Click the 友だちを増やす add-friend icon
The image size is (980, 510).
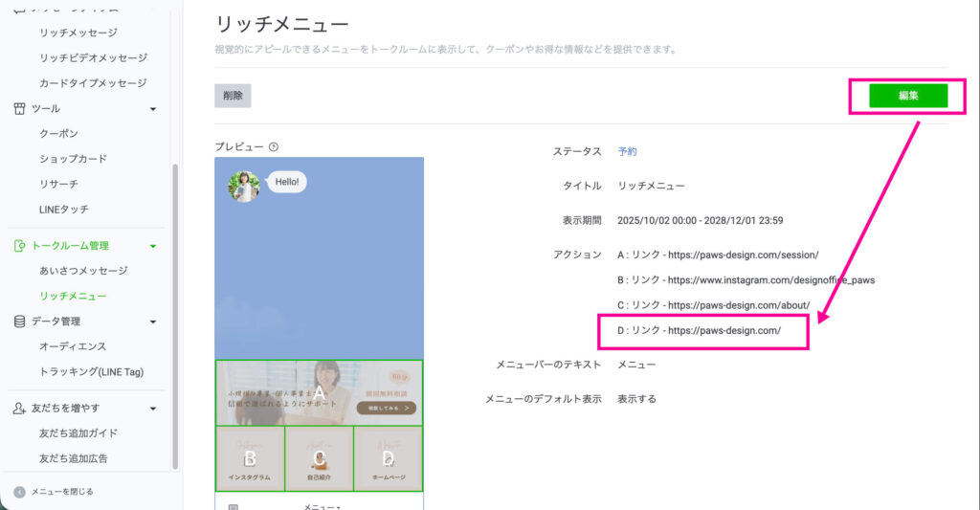point(19,409)
